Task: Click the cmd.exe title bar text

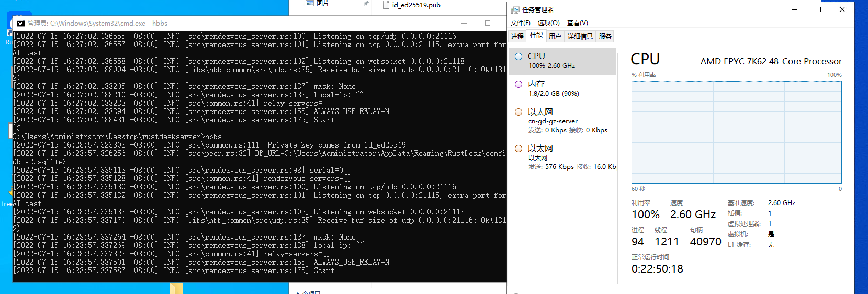Action: [x=97, y=24]
